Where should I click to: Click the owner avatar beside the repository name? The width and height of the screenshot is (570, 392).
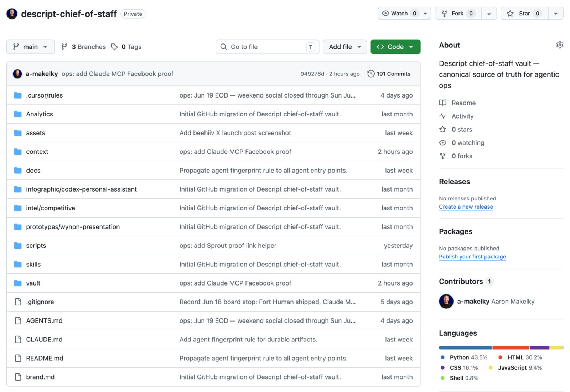click(x=12, y=14)
